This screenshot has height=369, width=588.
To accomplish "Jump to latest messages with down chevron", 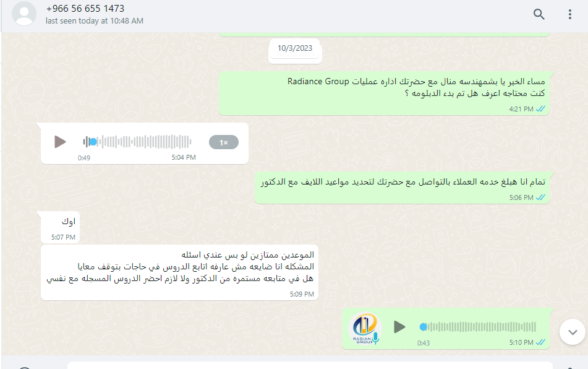I will tap(573, 332).
